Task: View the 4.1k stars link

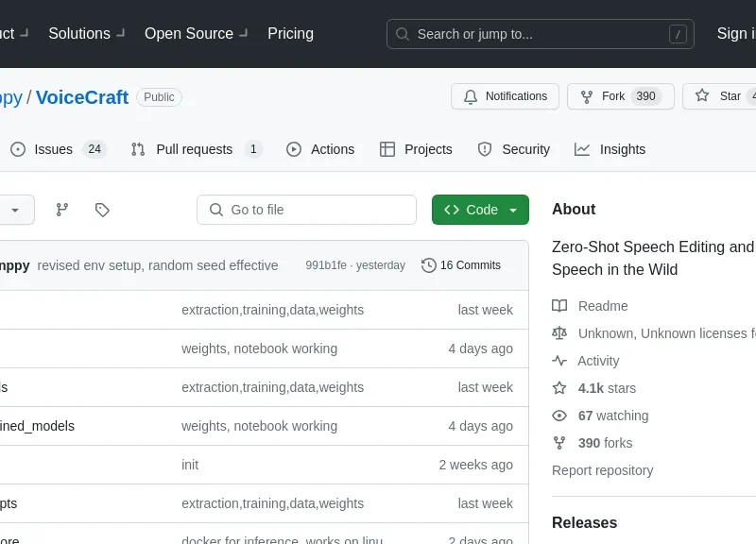Action: pos(607,388)
